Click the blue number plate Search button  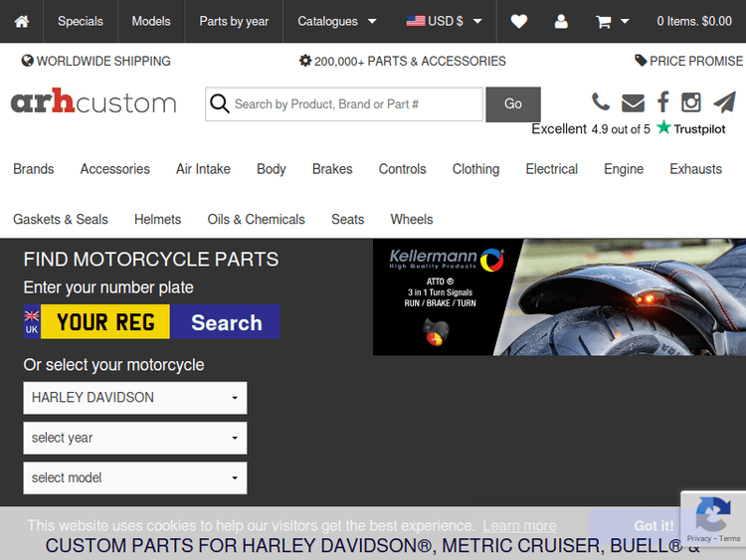point(225,322)
